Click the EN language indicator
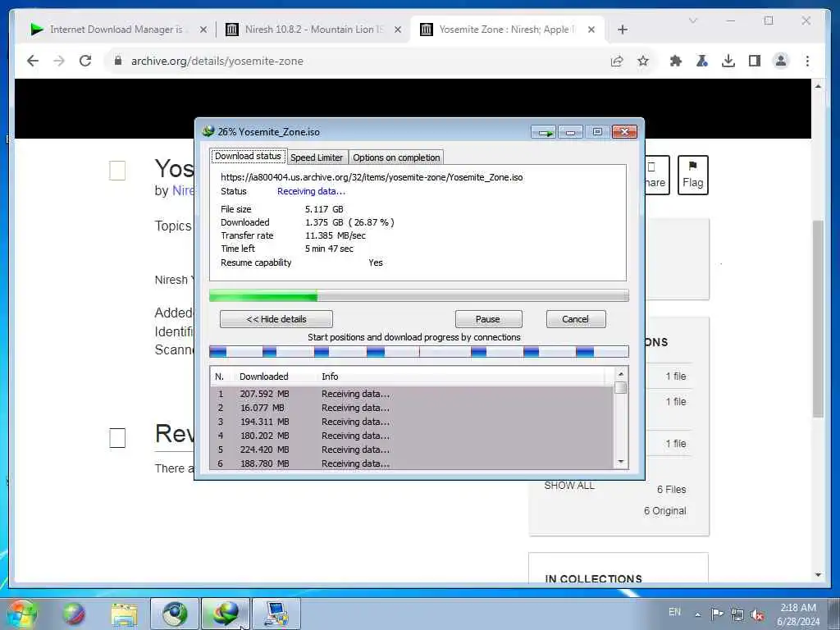 pos(674,612)
